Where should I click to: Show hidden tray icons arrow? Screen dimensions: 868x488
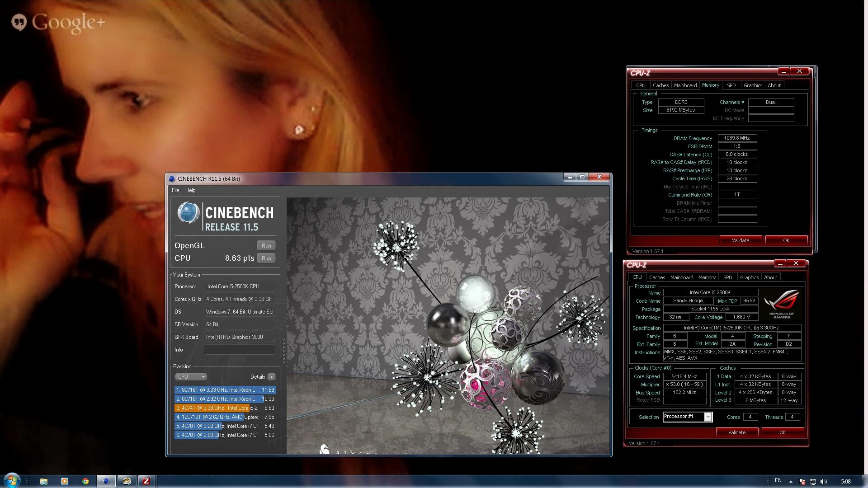pyautogui.click(x=791, y=482)
